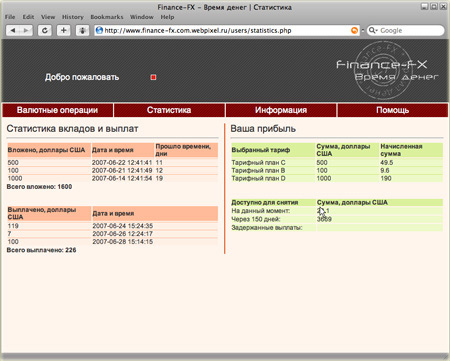Click the Finance-FX logo
The height and width of the screenshot is (361, 450).
387,70
